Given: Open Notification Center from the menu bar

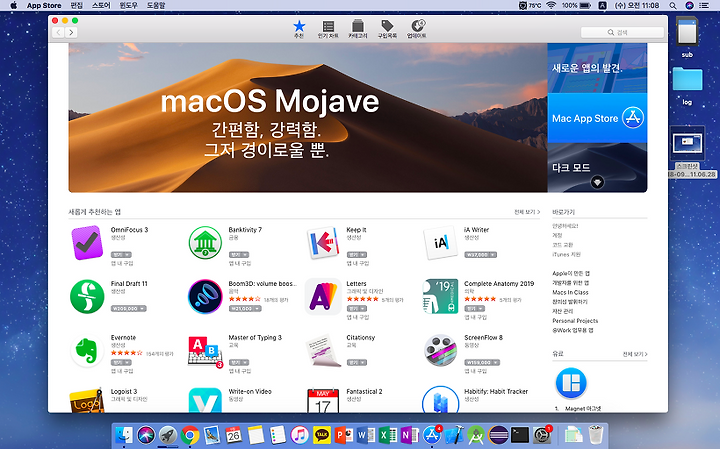Looking at the screenshot, I should pos(703,6).
